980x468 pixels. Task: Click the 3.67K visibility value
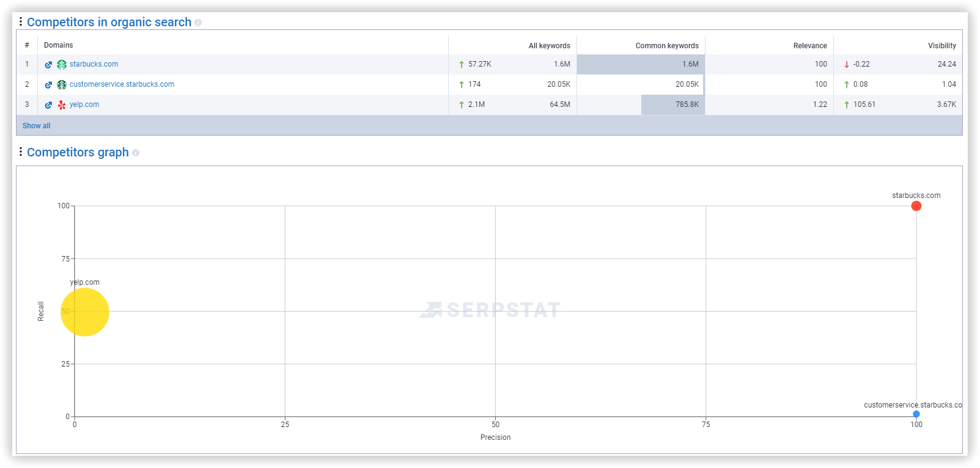(947, 104)
